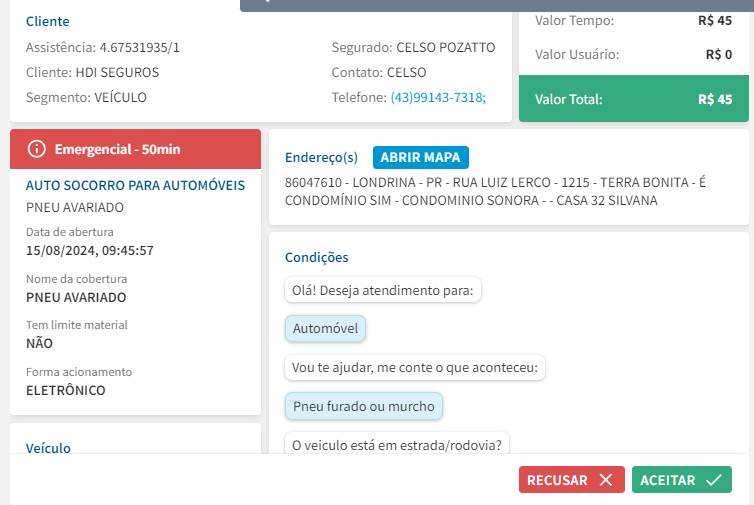Screen dimensions: 754x505
Task: Click the AUTO SOCORRO PARA AUTOMÓVEIS heading
Action: click(135, 185)
